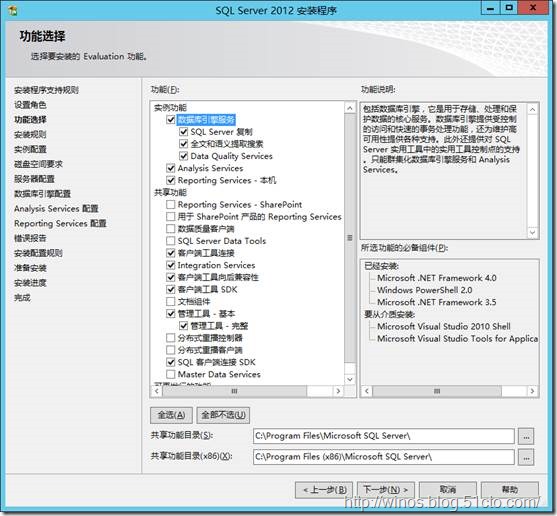Screen dimensions: 557x516
Task: Click 功能说明 description scroll up arrow
Action: point(532,109)
